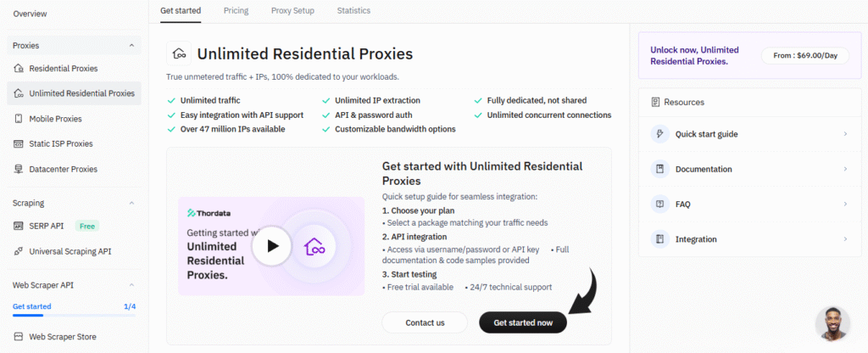Switch to the Pricing tab
The image size is (868, 353).
[x=236, y=10]
